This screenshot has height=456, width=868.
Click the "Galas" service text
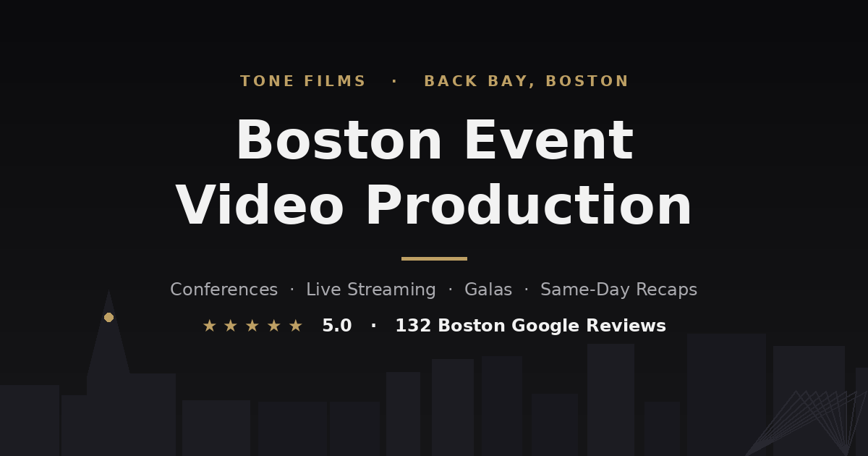coord(488,290)
